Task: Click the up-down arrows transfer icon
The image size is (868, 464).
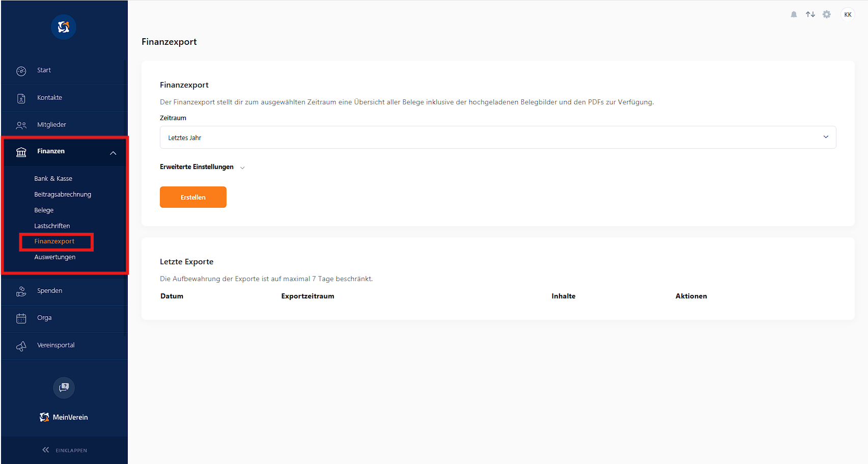Action: click(x=810, y=14)
